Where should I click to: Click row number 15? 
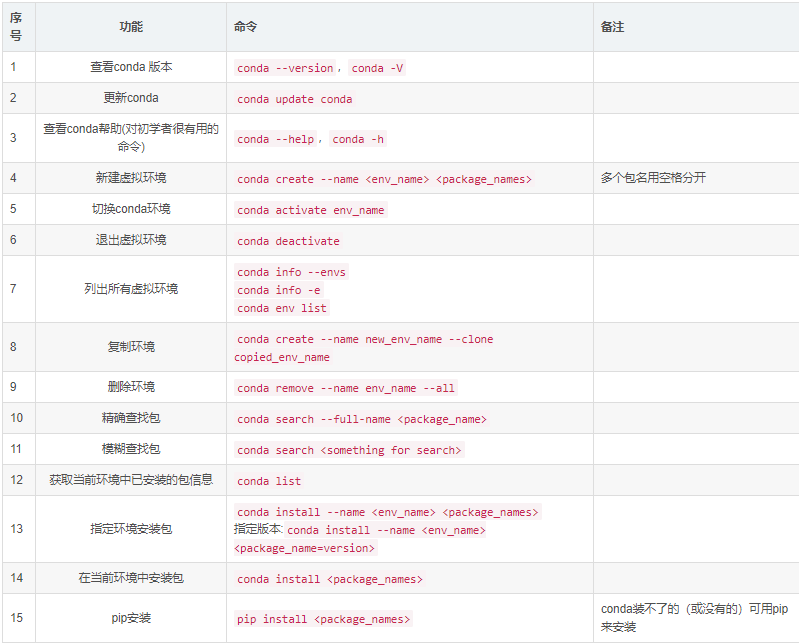pos(16,618)
